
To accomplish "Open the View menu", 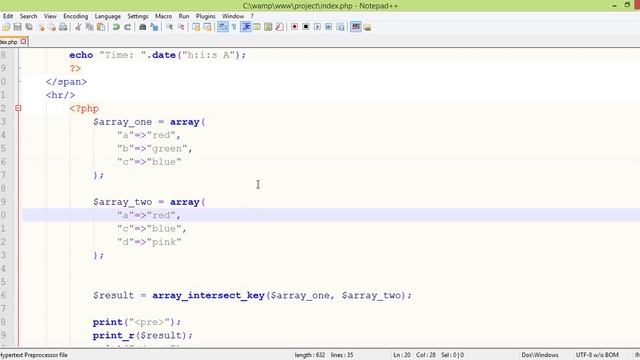I will pyautogui.click(x=50, y=16).
